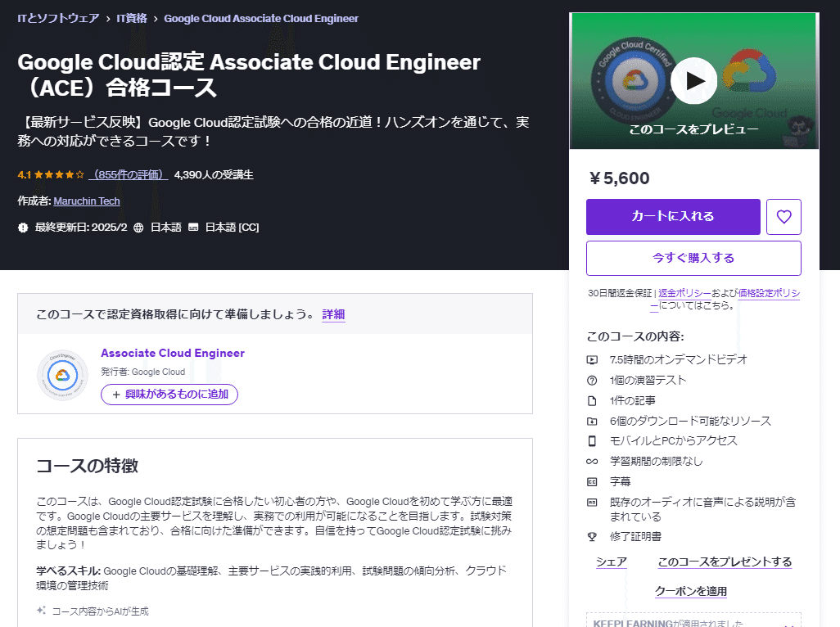Click the article document icon beside 1件の記事
This screenshot has height=627, width=840.
(x=592, y=400)
